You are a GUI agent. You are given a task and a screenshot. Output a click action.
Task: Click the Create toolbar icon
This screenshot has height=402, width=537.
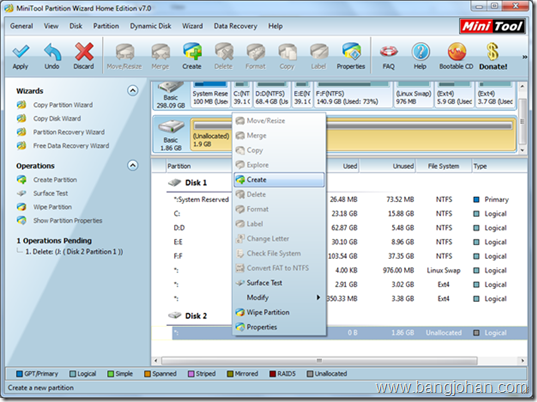192,52
